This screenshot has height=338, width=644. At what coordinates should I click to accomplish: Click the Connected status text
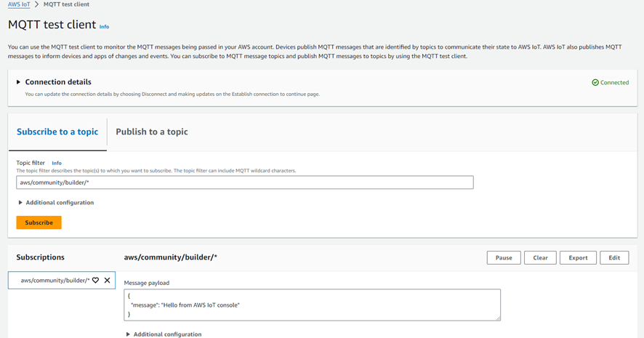click(x=614, y=83)
